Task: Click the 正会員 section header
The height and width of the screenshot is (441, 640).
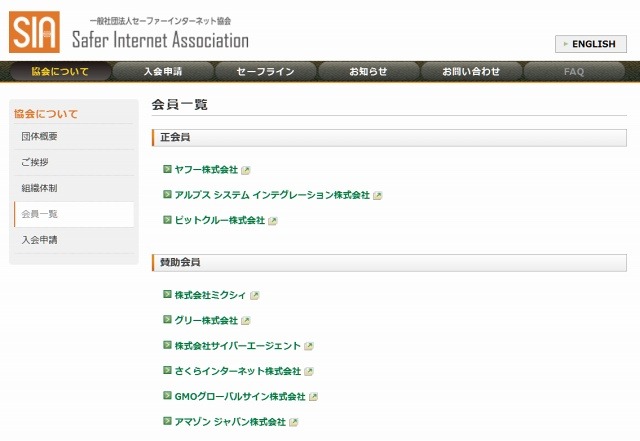Action: 389,138
